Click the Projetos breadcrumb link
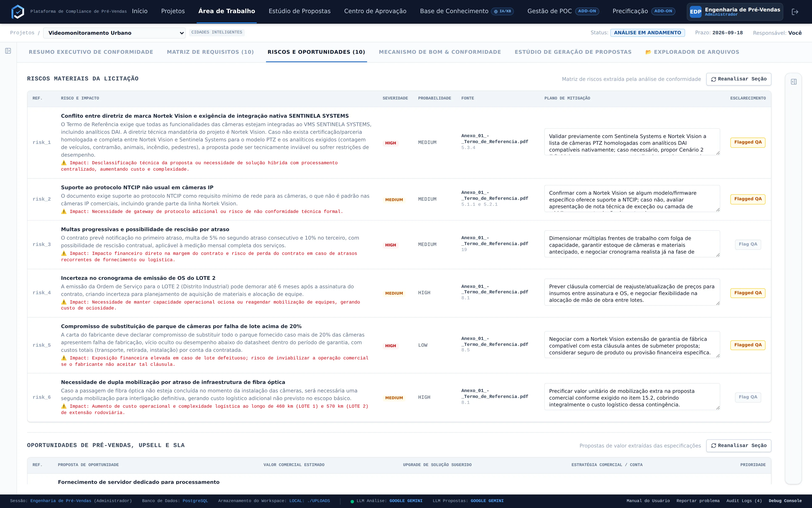This screenshot has height=508, width=812. point(22,33)
